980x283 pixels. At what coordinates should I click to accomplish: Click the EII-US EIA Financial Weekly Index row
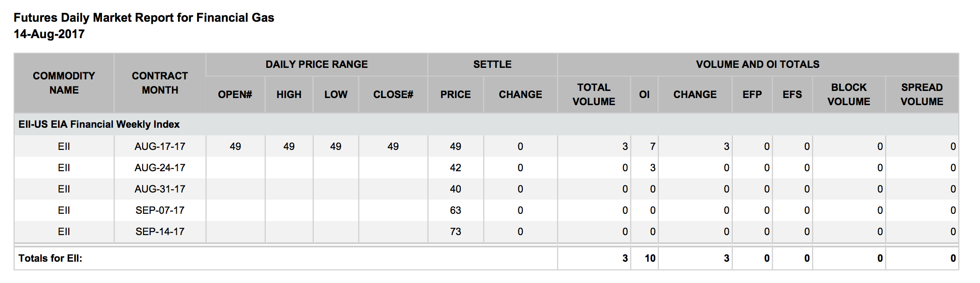[x=486, y=124]
